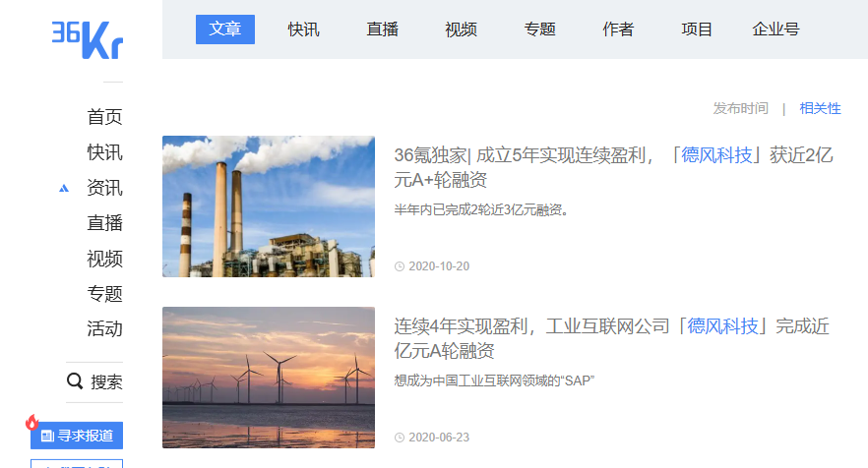Click the clock icon next to 2020-06-23
Screen dimensions: 868x468
(x=399, y=438)
